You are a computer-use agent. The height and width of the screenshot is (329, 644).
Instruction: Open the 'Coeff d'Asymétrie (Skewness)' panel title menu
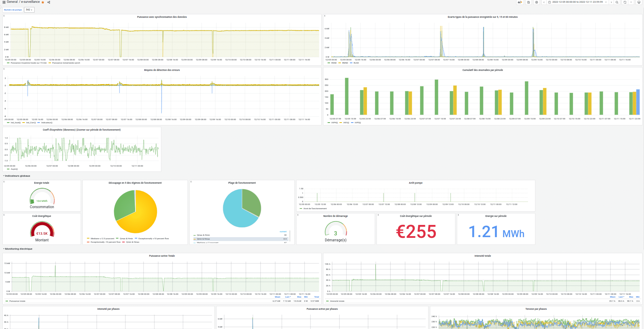82,130
